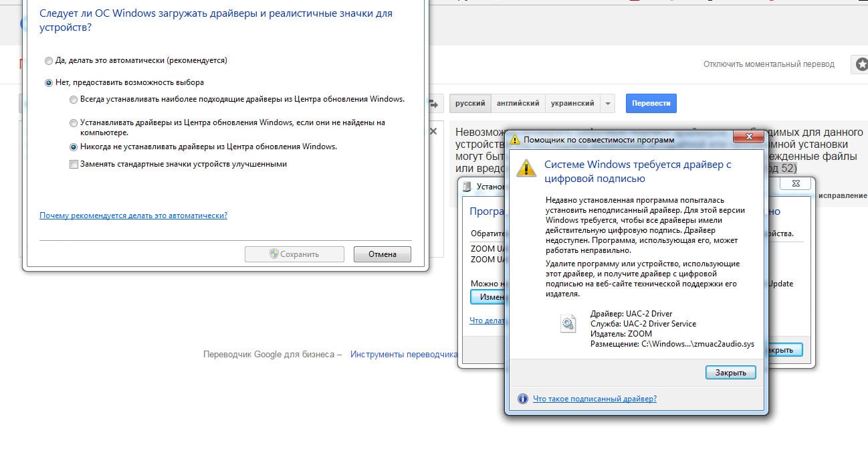The width and height of the screenshot is (868, 455).
Task: Click the title 'Помощник по совместимости программ'
Action: 599,140
